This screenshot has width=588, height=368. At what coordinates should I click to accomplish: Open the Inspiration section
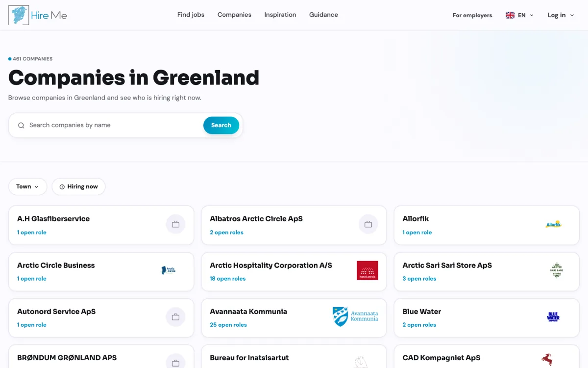(x=280, y=15)
